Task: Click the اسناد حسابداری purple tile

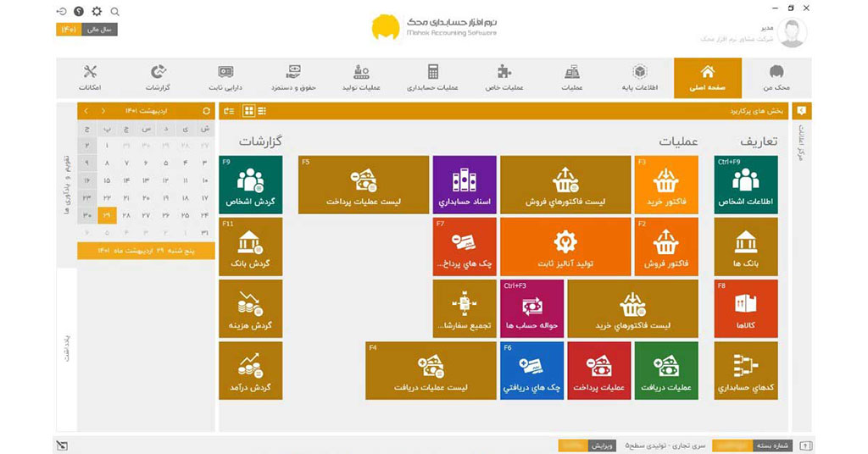Action: point(465,185)
